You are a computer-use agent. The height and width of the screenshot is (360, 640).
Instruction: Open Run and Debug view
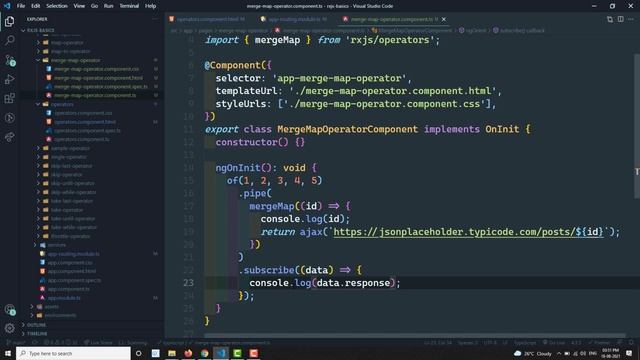tap(9, 79)
